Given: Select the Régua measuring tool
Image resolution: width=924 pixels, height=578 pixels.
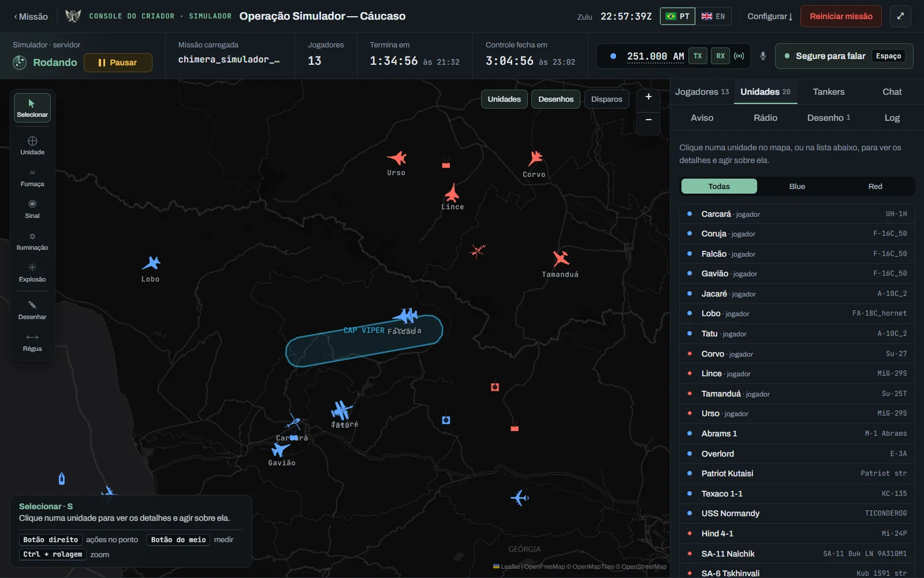Looking at the screenshot, I should (x=32, y=342).
